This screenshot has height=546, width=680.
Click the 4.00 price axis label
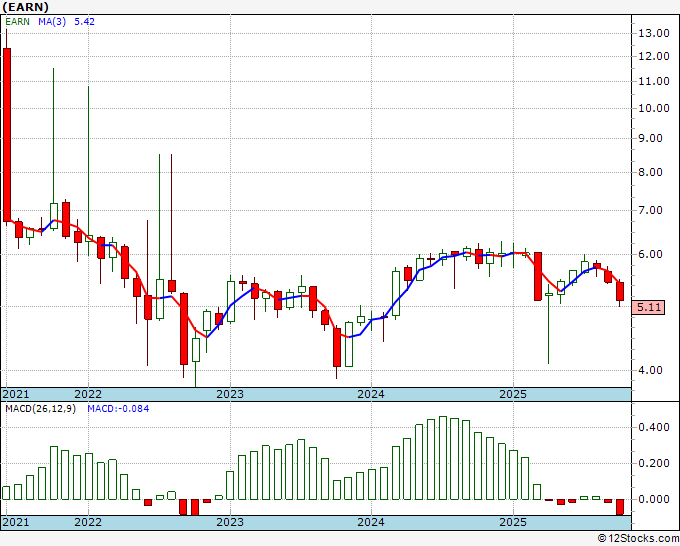click(x=651, y=370)
